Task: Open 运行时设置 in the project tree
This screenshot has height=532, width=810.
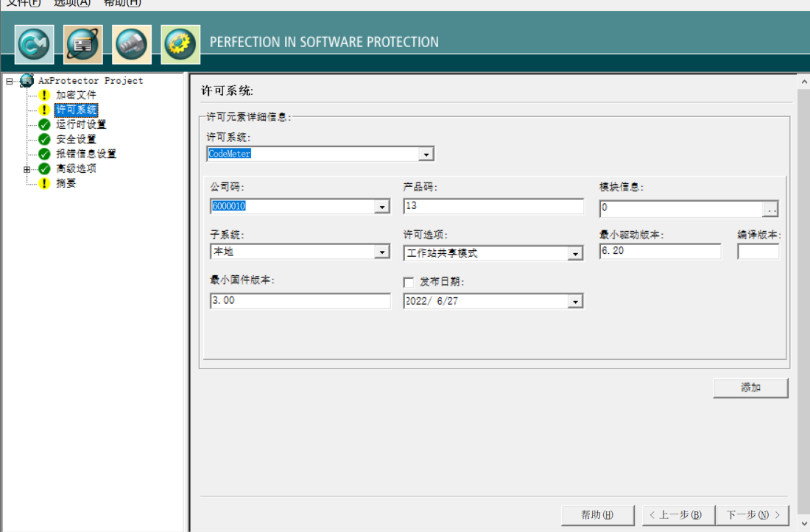Action: 81,124
